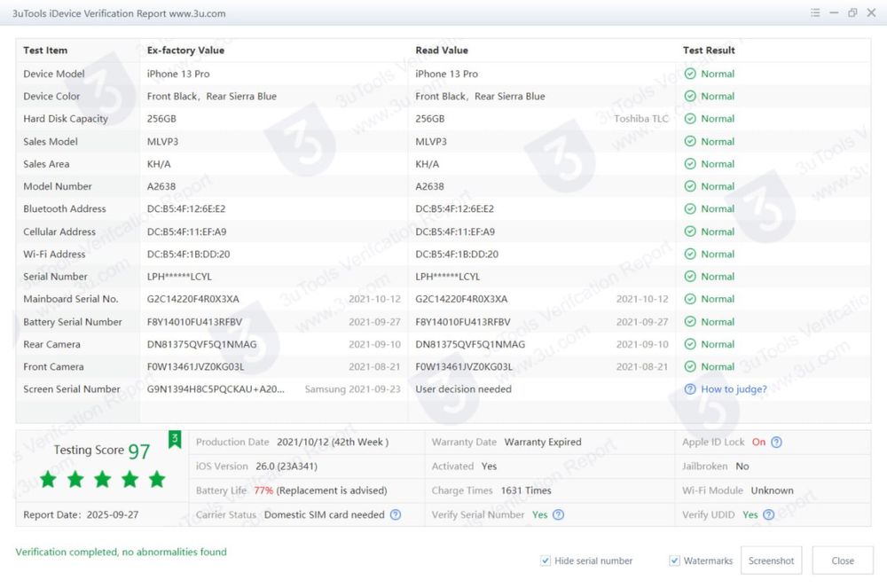The image size is (887, 588).
Task: Click the ex-factory screen serial G9N1394H8C5PQCKAU+A20...
Action: tap(216, 389)
